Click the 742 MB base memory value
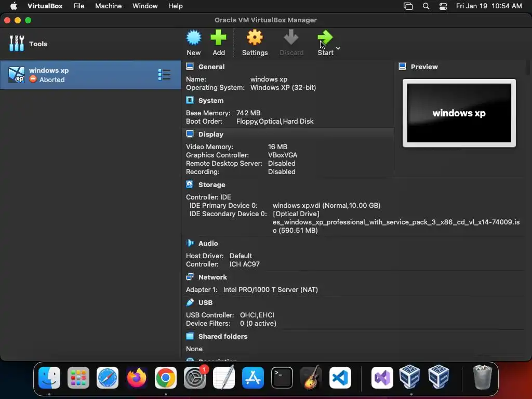The height and width of the screenshot is (399, 532). pos(248,113)
